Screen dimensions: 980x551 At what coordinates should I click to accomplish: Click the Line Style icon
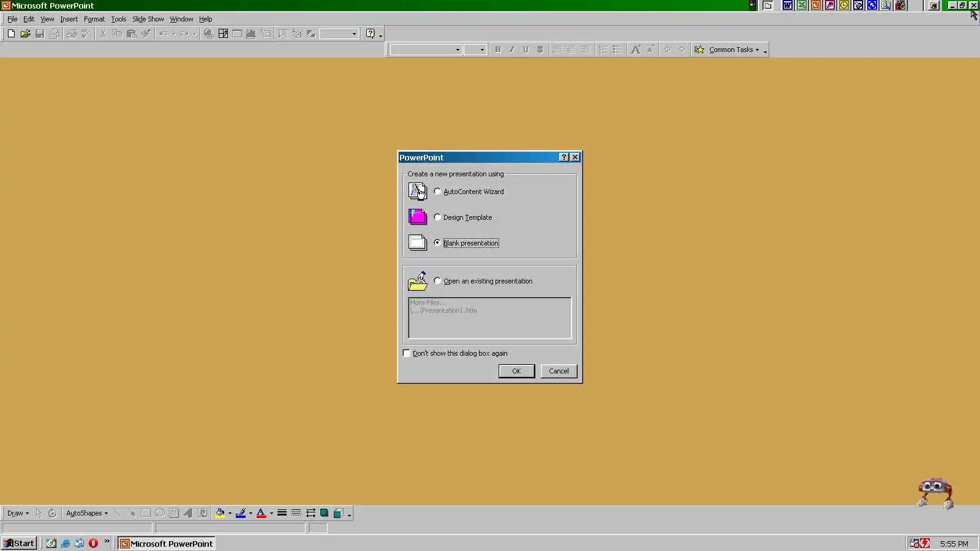[x=282, y=513]
